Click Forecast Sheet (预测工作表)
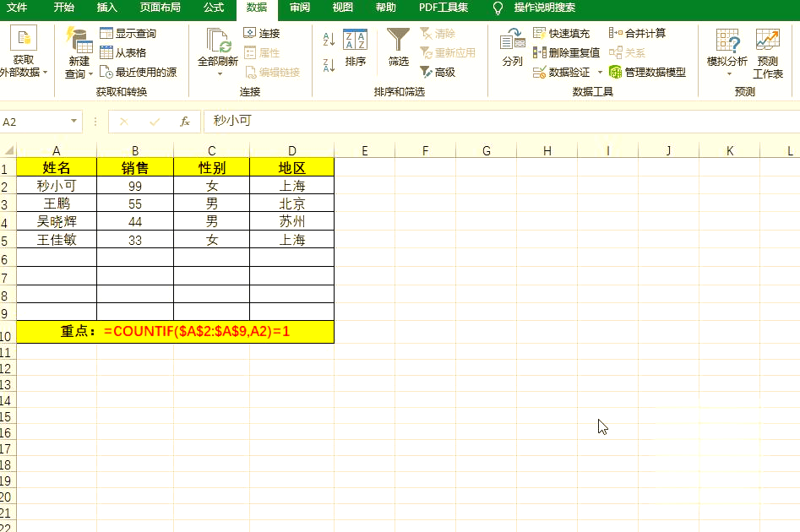Image resolution: width=800 pixels, height=532 pixels. tap(768, 53)
